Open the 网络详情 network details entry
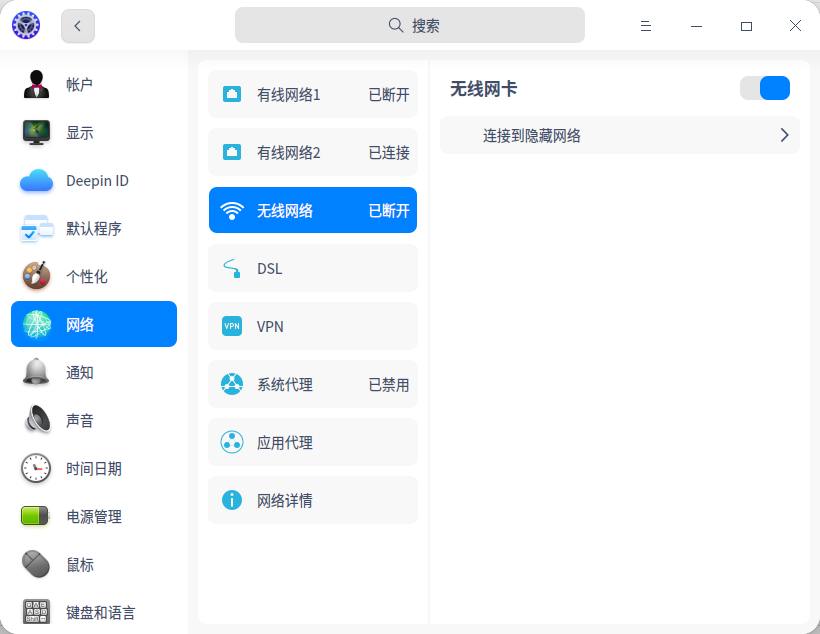Image resolution: width=820 pixels, height=634 pixels. (x=313, y=501)
